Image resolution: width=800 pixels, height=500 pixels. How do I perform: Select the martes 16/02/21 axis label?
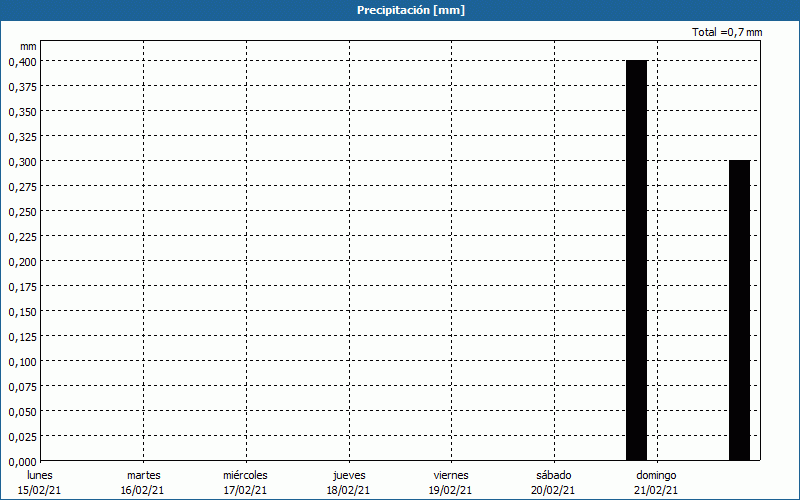click(x=143, y=483)
